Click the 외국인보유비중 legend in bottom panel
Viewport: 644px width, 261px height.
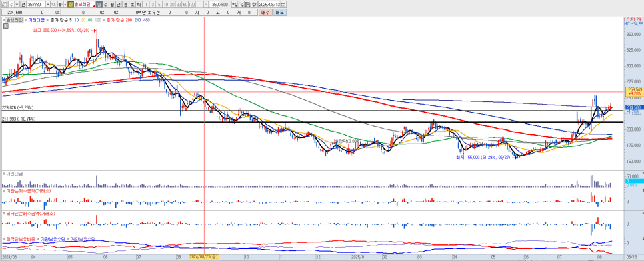pyautogui.click(x=21, y=239)
